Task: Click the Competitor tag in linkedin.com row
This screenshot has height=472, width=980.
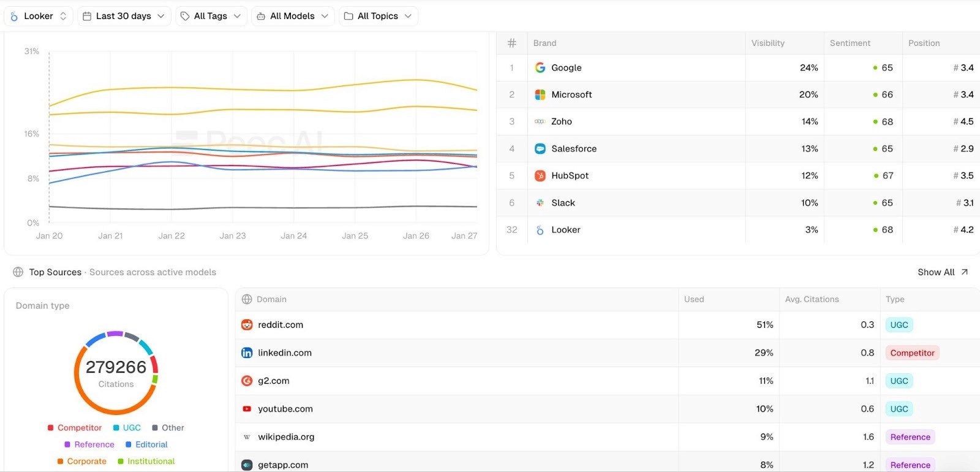Action: [913, 352]
